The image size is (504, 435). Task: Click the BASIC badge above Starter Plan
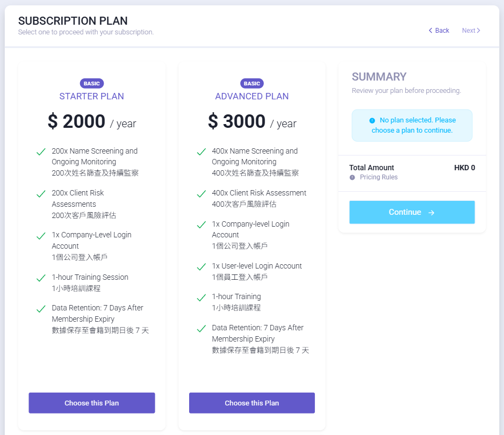point(91,84)
